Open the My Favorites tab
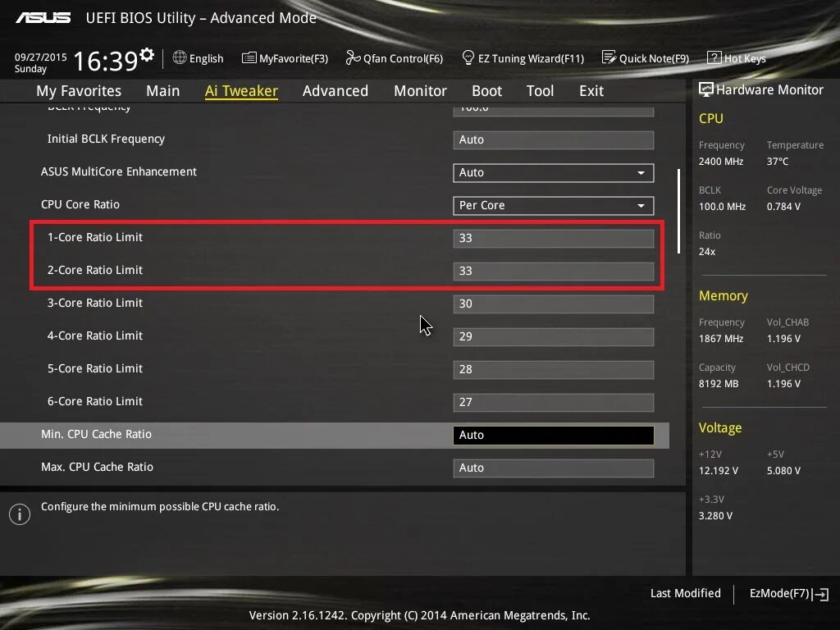This screenshot has height=630, width=840. click(79, 91)
